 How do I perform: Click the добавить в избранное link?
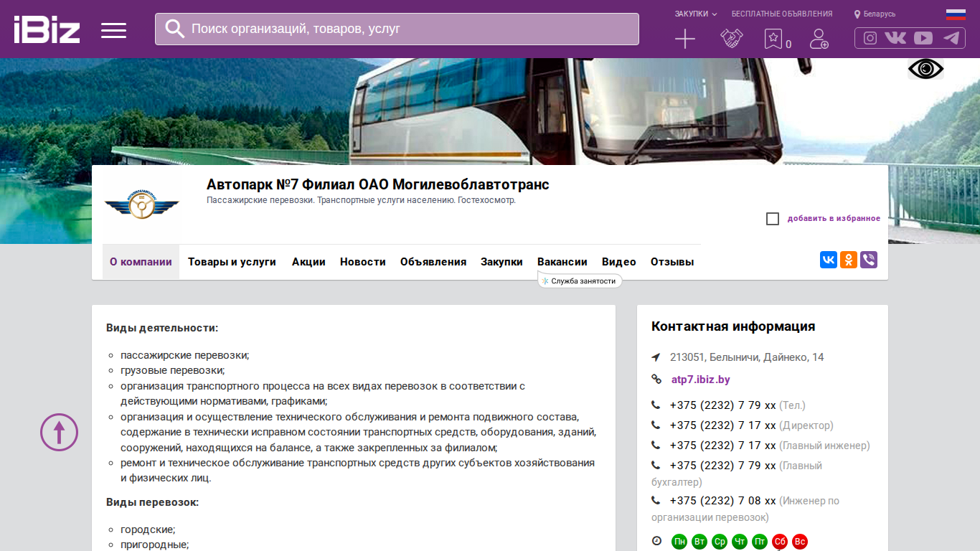(834, 218)
